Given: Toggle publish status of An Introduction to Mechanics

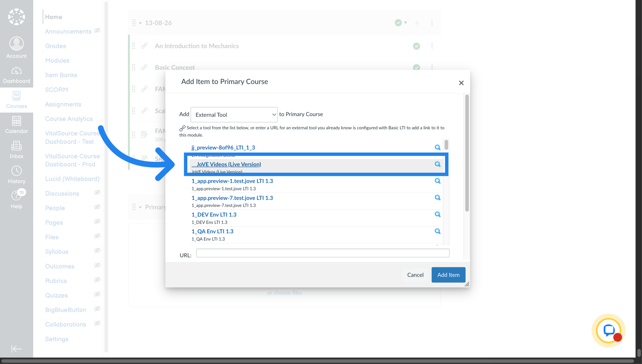Looking at the screenshot, I should (416, 46).
